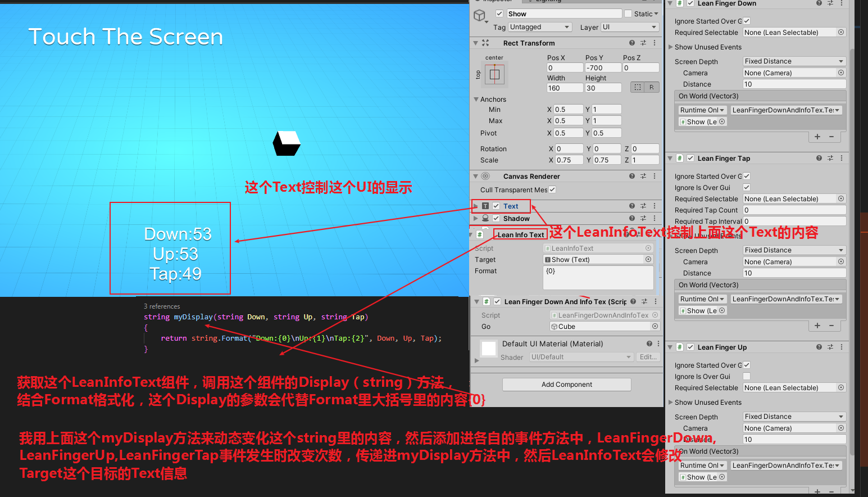Click the help icon on Lean Finger Tap
The height and width of the screenshot is (497, 868).
[819, 158]
